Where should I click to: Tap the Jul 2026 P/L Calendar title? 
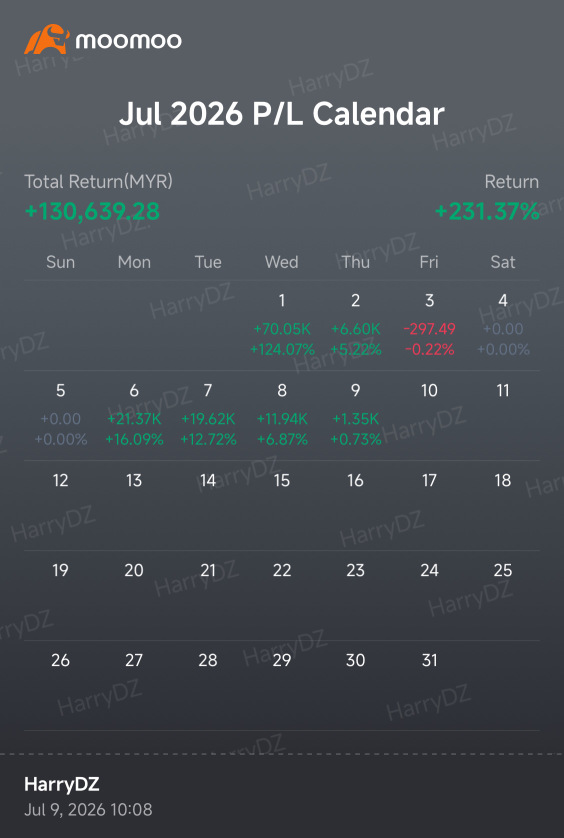[282, 113]
